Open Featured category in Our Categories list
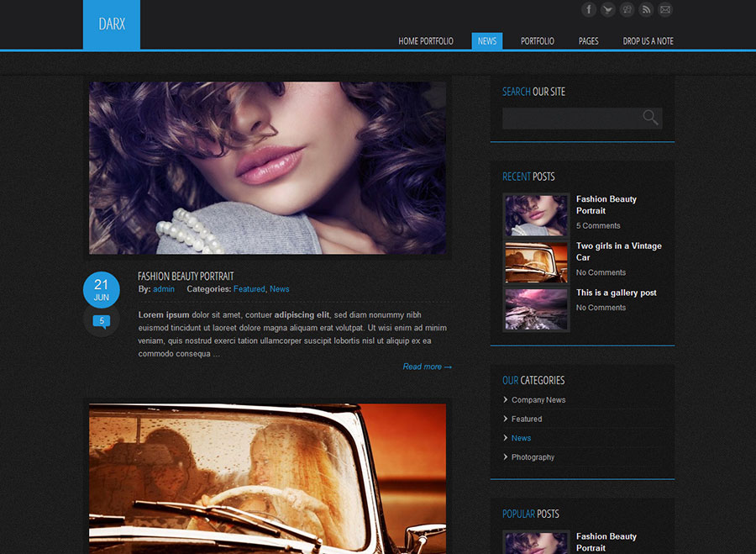Viewport: 756px width, 554px height. tap(527, 419)
